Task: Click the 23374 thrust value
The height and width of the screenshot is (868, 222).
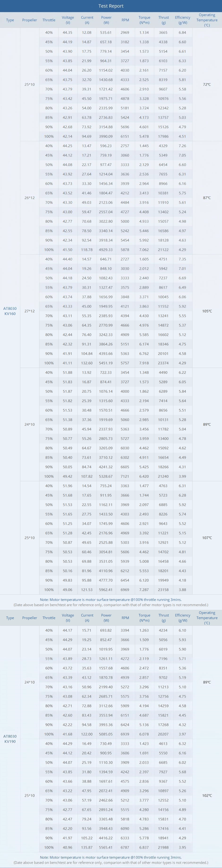Action: pos(163,363)
